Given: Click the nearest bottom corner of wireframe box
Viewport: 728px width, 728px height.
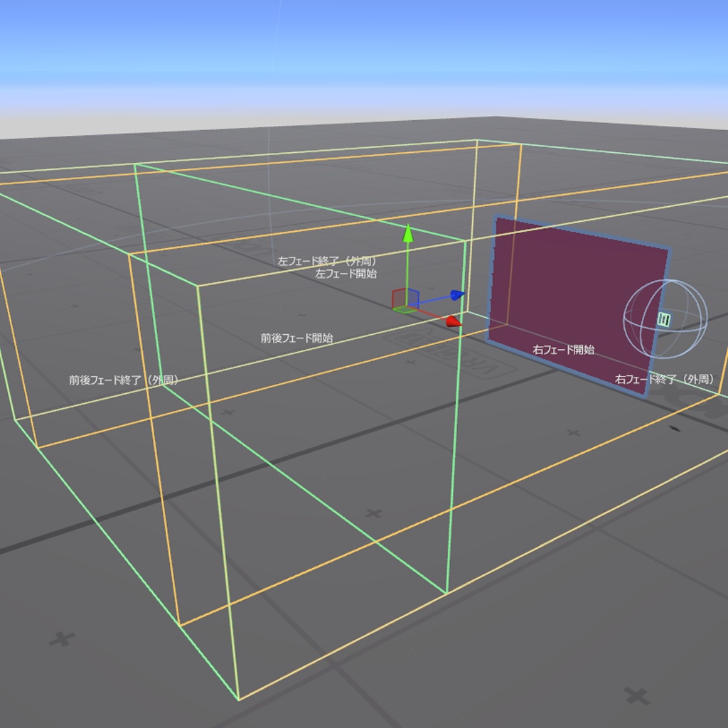Looking at the screenshot, I should pos(239,700).
